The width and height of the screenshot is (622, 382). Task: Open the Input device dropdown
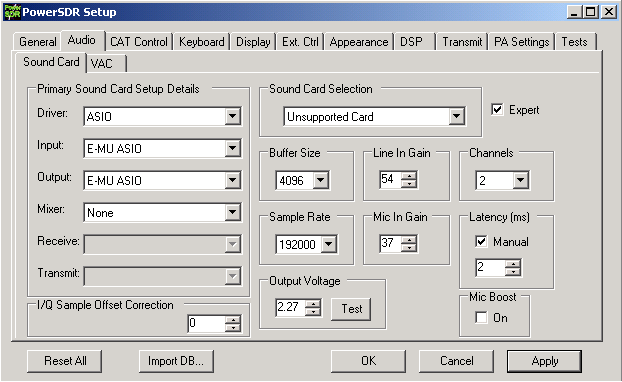(232, 148)
